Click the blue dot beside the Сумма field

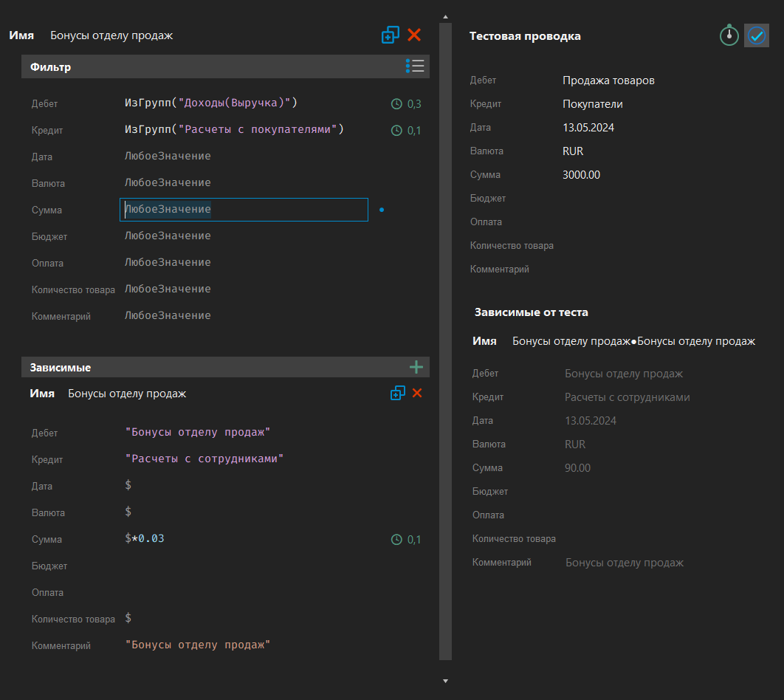382,210
